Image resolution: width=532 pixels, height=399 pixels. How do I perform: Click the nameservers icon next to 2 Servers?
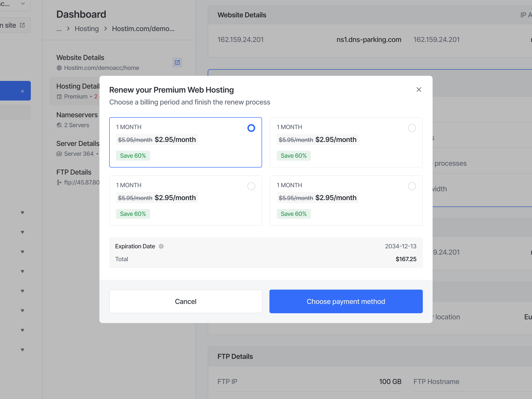[59, 125]
